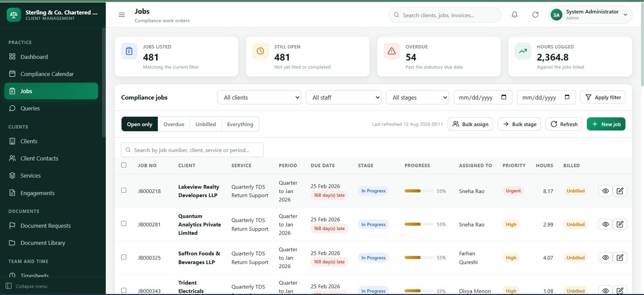
Task: Create a New job
Action: tap(606, 124)
